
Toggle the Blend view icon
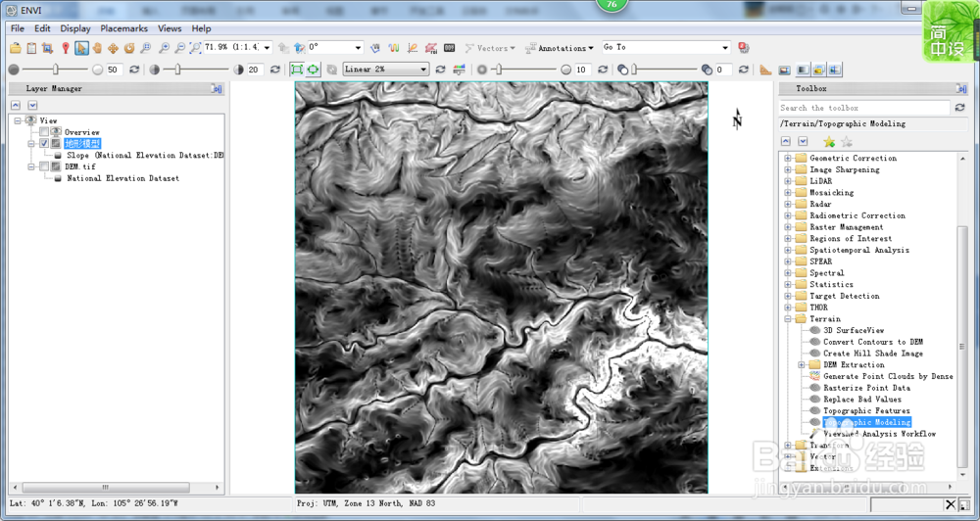[804, 70]
